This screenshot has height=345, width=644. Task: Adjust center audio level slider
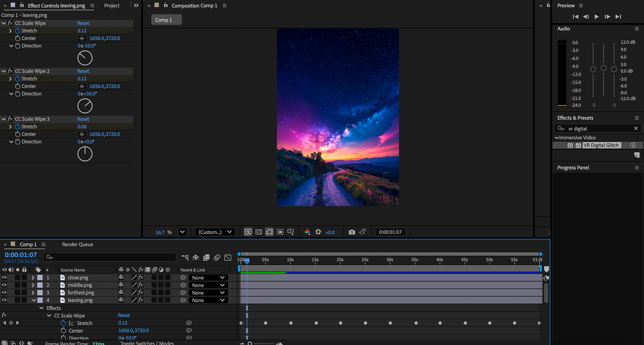[x=603, y=68]
